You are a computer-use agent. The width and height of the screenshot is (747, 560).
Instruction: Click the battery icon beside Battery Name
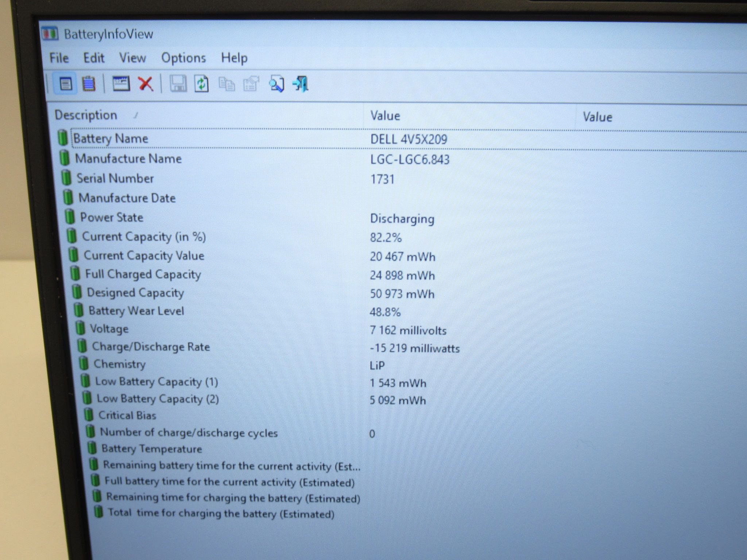(63, 137)
